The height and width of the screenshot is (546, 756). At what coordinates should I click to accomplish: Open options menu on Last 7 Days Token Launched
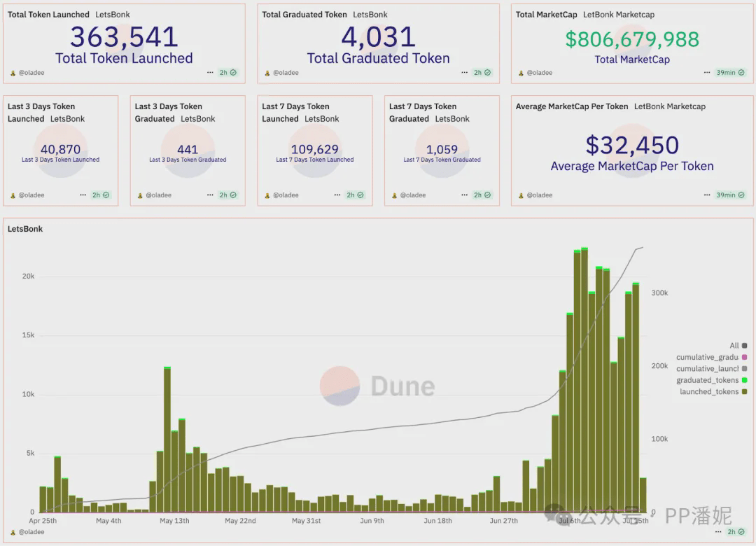point(337,195)
